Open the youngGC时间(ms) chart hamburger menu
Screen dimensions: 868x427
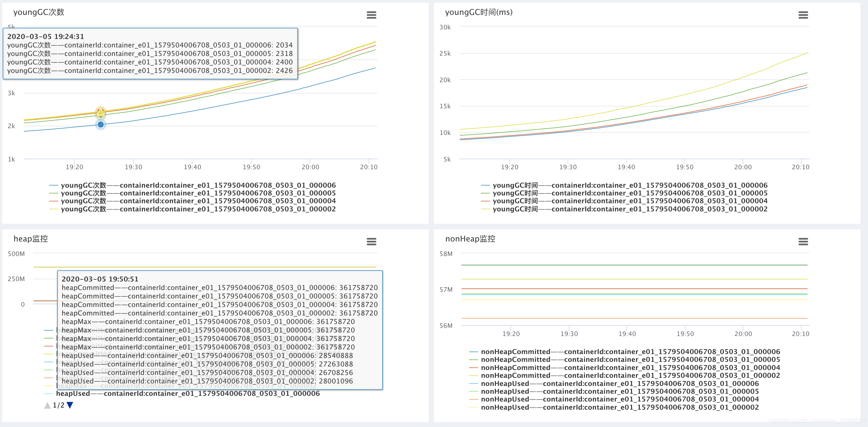[x=803, y=15]
